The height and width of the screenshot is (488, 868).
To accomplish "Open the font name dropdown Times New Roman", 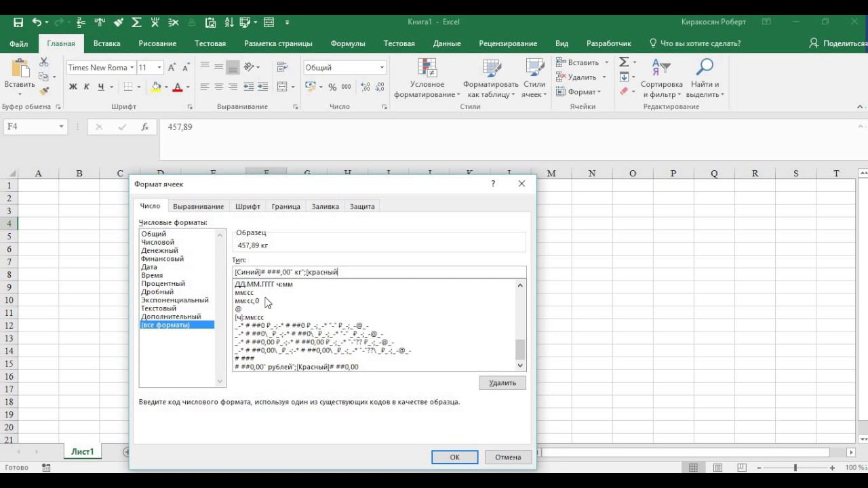I will [132, 68].
